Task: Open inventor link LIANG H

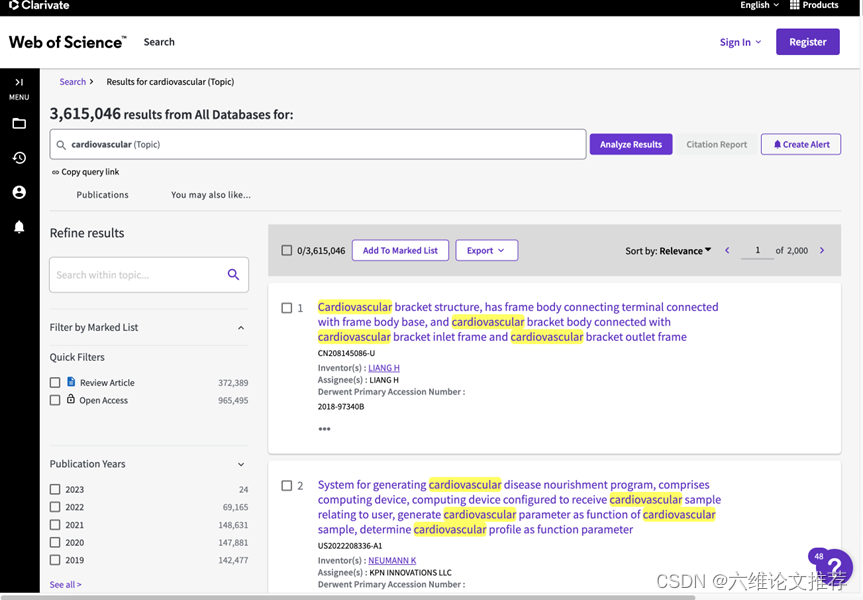Action: tap(384, 368)
